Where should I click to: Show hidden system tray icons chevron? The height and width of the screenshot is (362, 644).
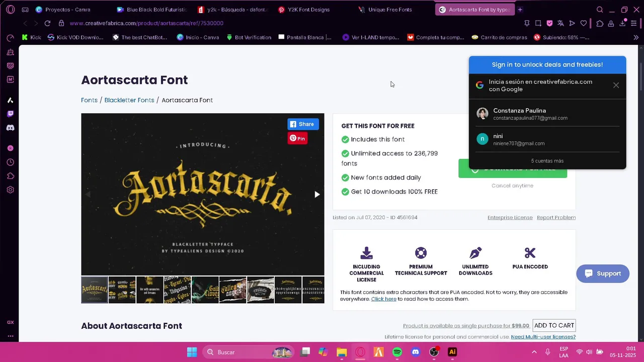tap(534, 352)
